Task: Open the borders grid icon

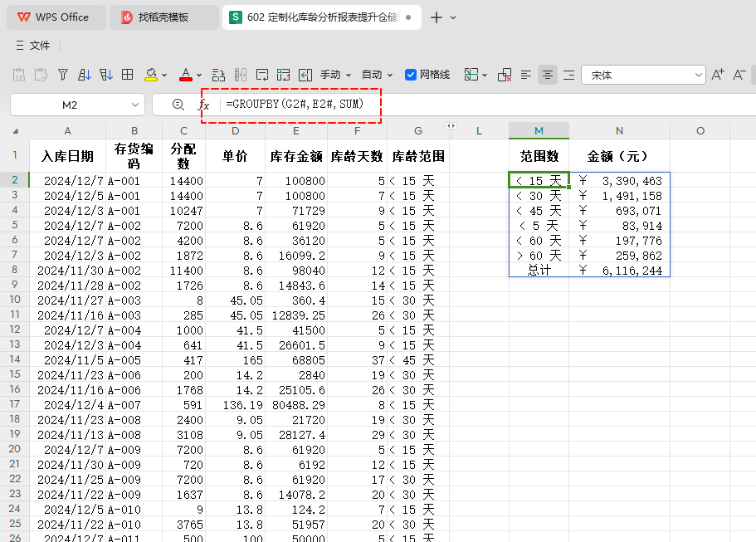Action: [x=127, y=74]
